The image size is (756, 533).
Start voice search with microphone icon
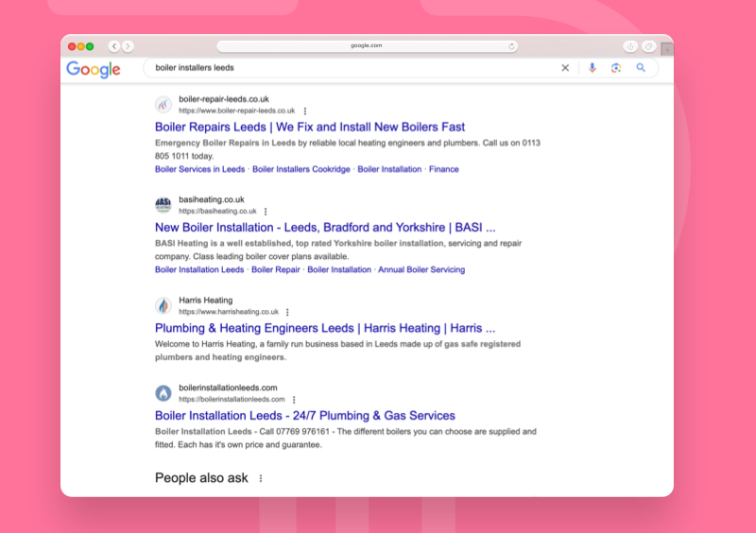(593, 68)
